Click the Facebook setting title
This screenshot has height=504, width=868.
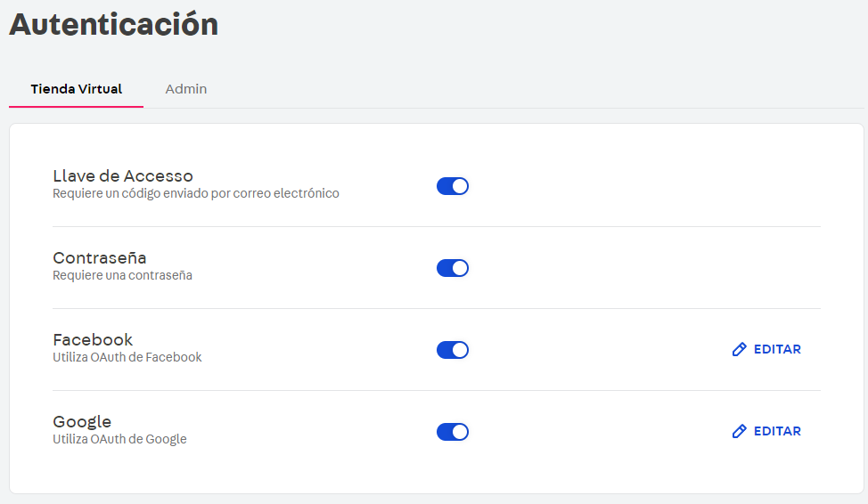[x=93, y=339]
